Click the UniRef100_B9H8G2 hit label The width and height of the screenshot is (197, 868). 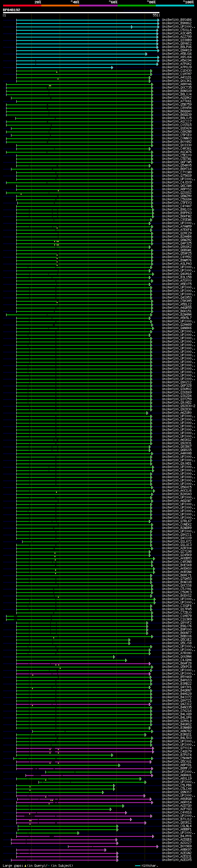coord(177,23)
